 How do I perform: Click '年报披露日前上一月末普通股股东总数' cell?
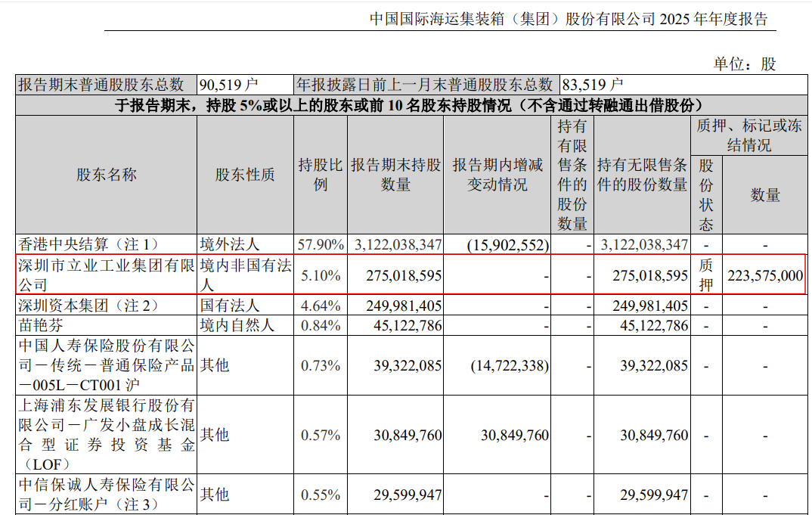[x=425, y=85]
